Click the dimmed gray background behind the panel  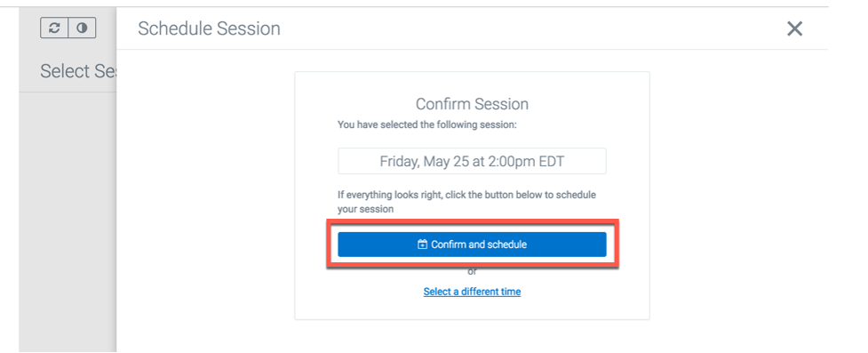coord(67,221)
